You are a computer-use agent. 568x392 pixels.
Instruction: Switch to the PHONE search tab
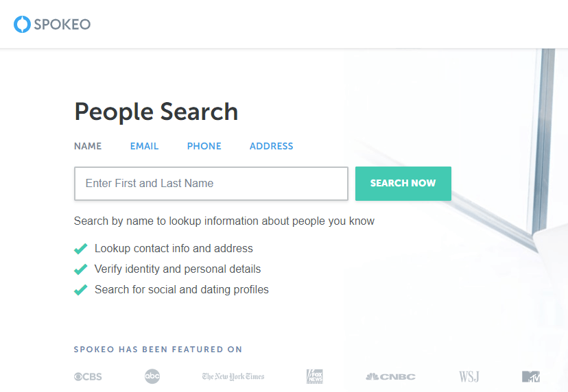click(x=204, y=146)
